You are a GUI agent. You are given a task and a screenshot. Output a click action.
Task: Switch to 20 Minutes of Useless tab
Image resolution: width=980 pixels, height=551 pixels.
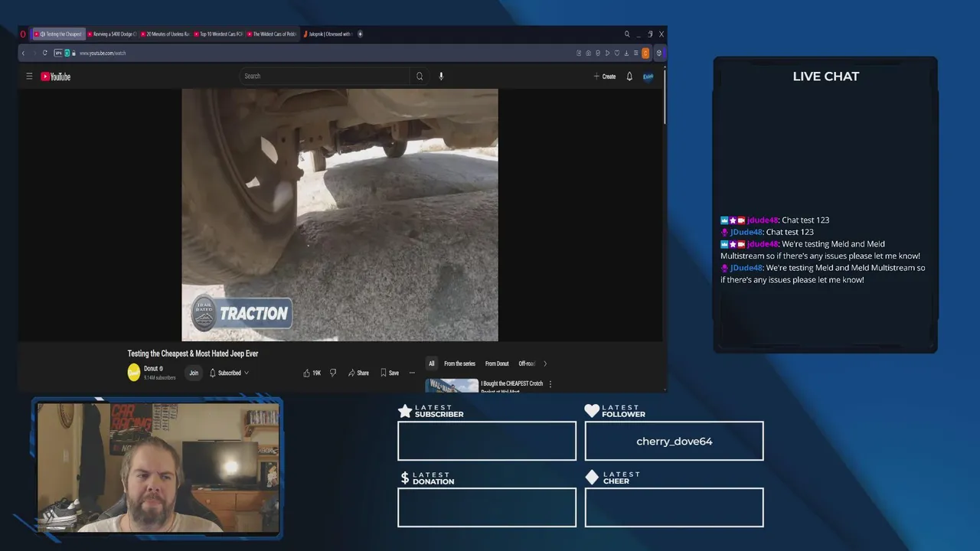point(165,34)
